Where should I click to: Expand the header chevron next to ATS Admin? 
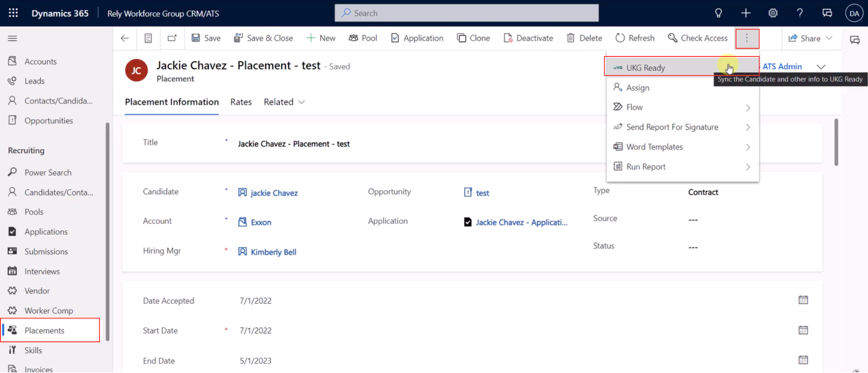821,67
